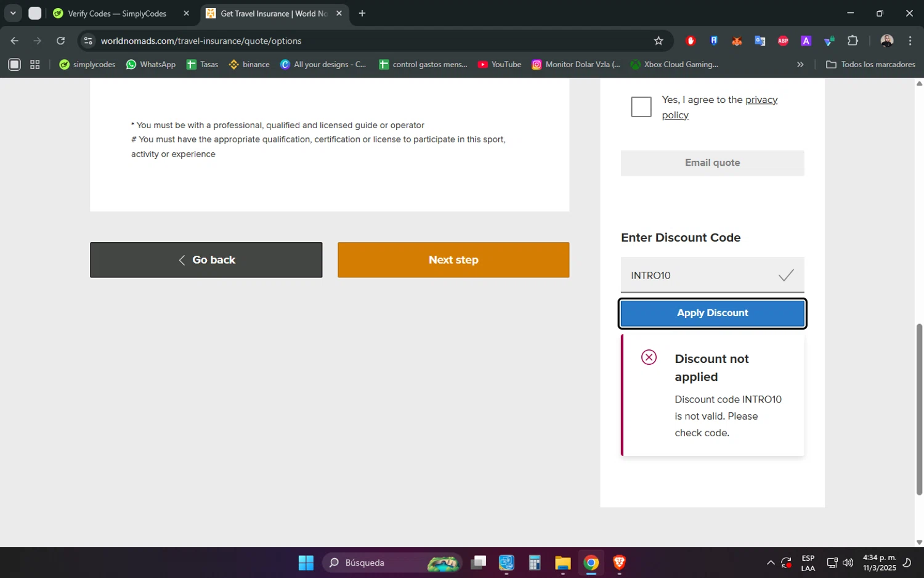Go back to the previous page
The height and width of the screenshot is (578, 924).
pos(15,41)
